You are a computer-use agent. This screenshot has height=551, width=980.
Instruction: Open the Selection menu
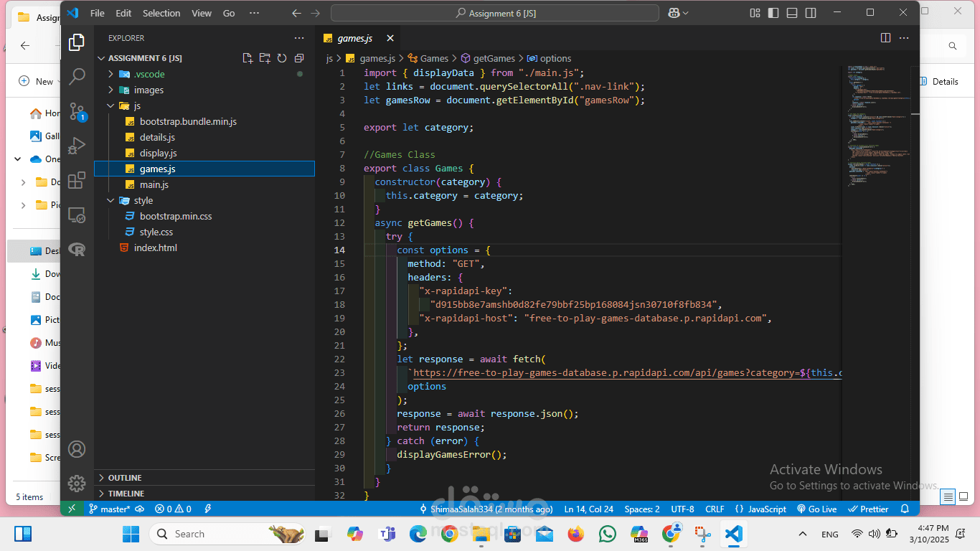pos(161,13)
